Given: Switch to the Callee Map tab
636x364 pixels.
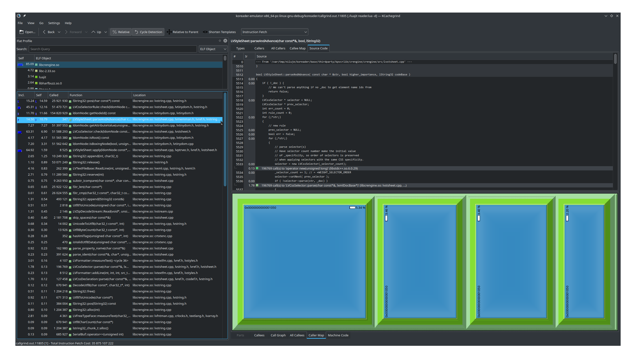Looking at the screenshot, I should (297, 48).
